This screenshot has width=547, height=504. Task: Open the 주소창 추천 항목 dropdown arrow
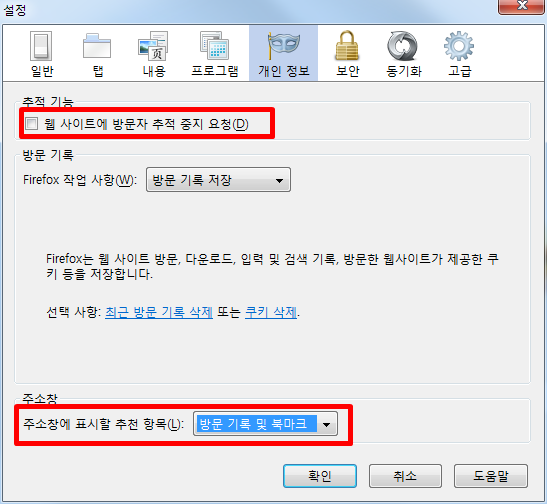pyautogui.click(x=327, y=424)
